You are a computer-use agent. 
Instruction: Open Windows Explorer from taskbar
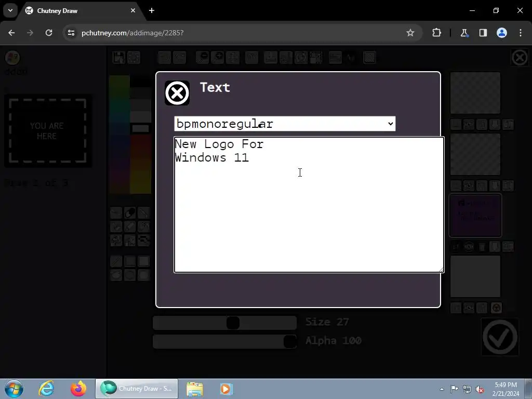195,389
